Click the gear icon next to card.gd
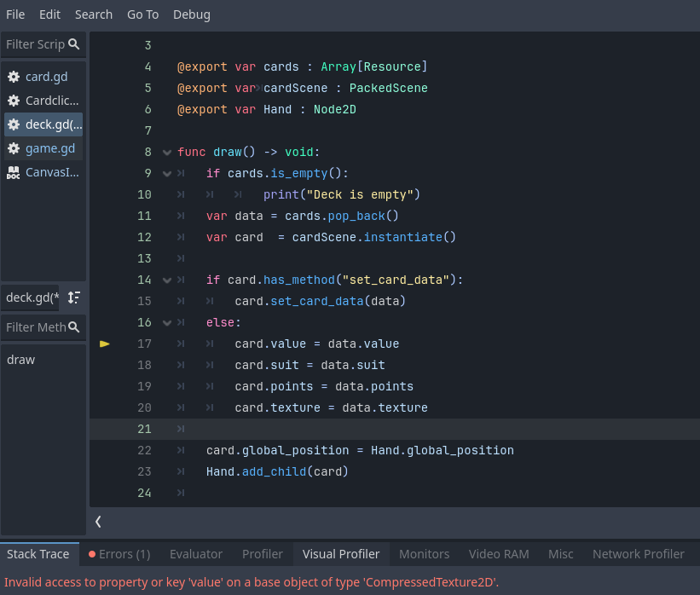Image resolution: width=700 pixels, height=595 pixels. point(14,77)
